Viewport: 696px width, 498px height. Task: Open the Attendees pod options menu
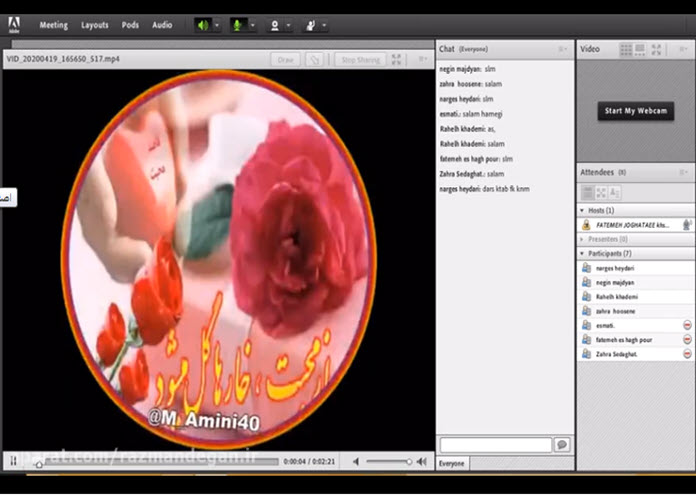click(x=683, y=172)
